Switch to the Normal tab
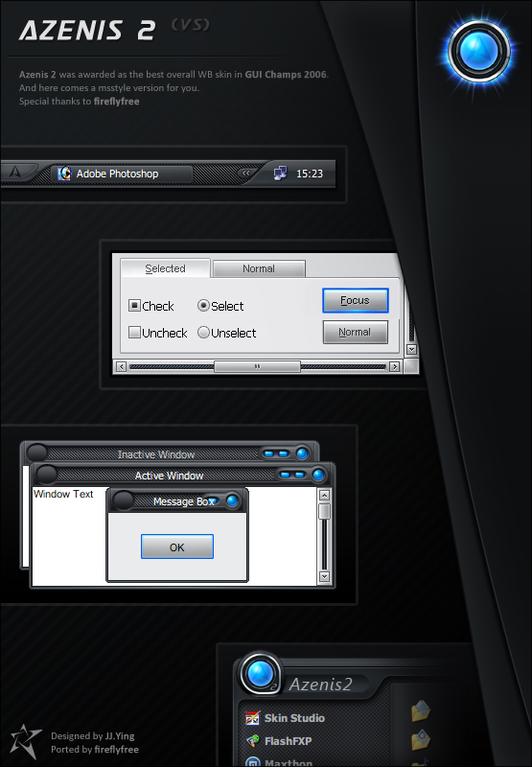Image resolution: width=532 pixels, height=767 pixels. (259, 268)
